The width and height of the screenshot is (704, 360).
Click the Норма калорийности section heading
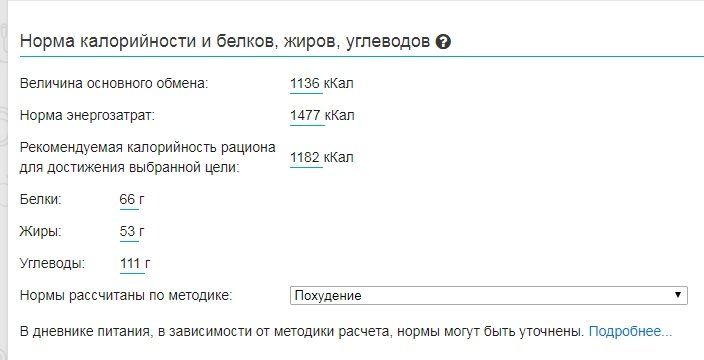point(225,42)
